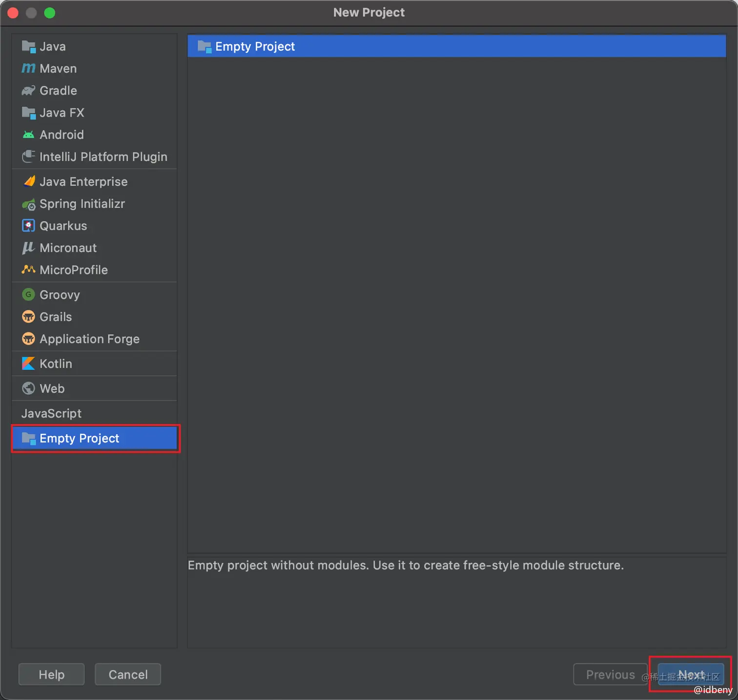Click the Java FX folder icon

tap(28, 113)
